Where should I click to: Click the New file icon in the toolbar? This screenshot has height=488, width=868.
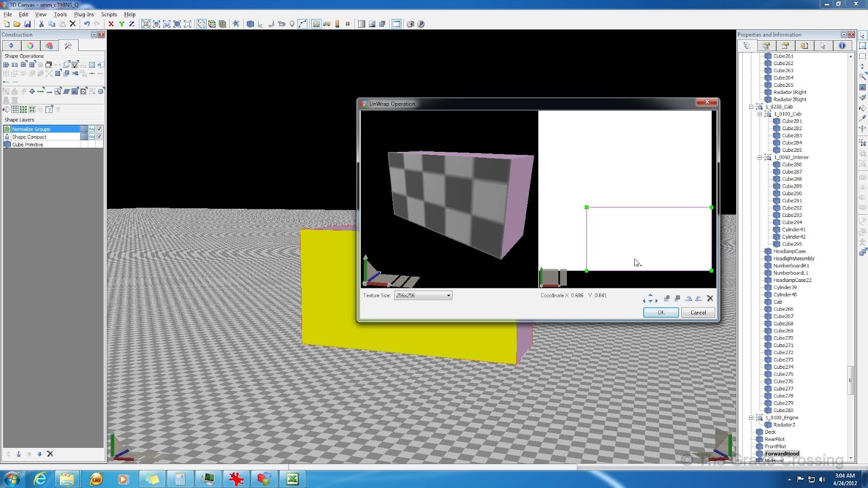7,24
